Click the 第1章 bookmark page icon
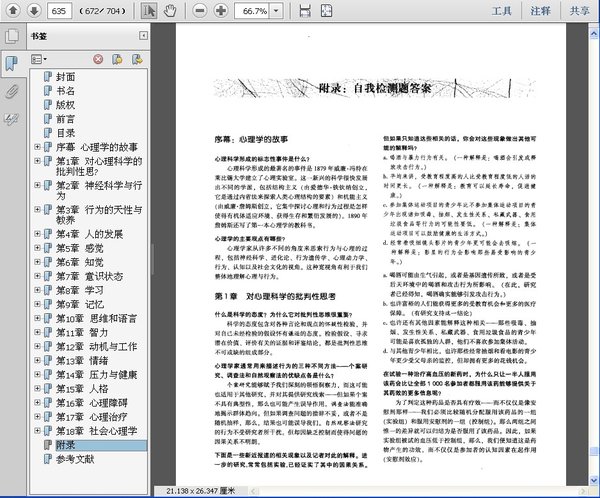 [47, 161]
